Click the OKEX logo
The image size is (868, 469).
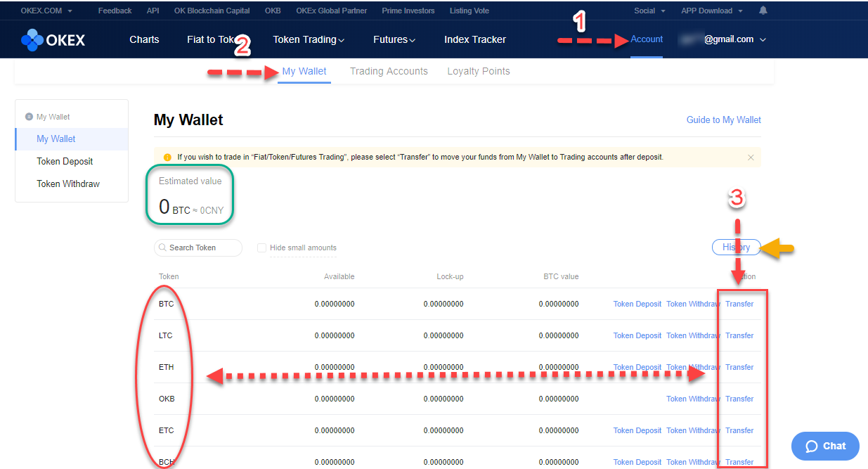click(x=53, y=40)
